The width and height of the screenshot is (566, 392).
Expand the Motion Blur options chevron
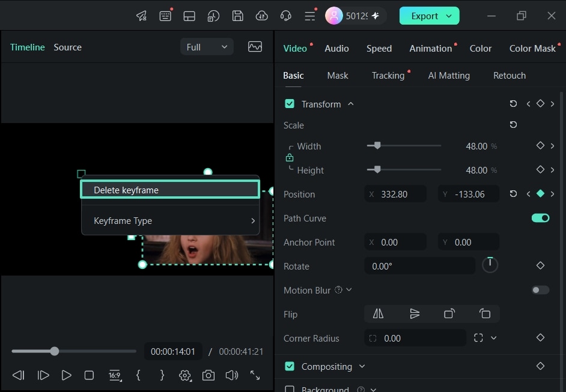pyautogui.click(x=349, y=289)
